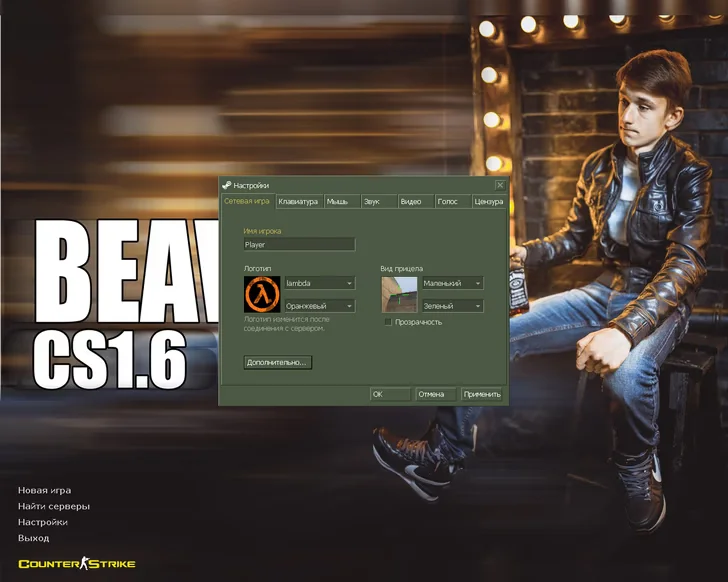The width and height of the screenshot is (728, 582).
Task: Expand the Зеленый crosshair color dropdown
Action: (x=453, y=306)
